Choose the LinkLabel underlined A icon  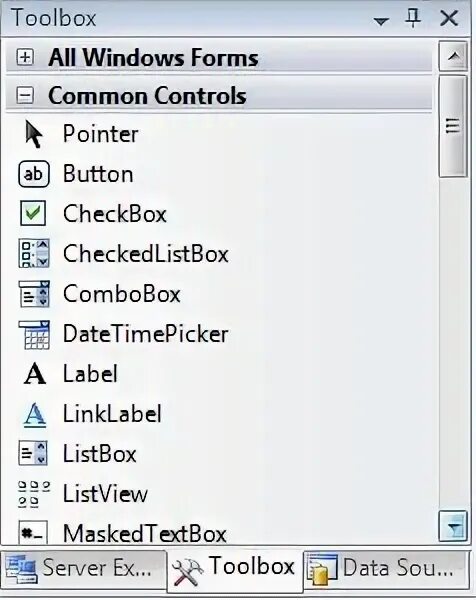tap(35, 415)
